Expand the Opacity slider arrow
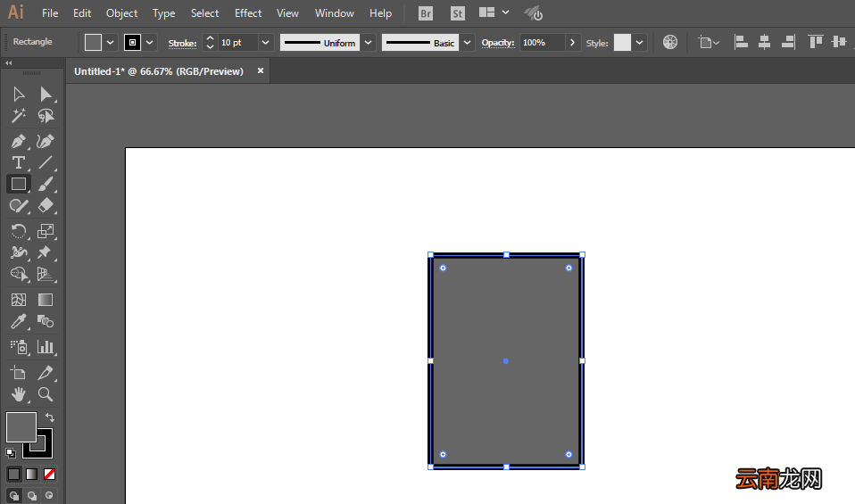 pyautogui.click(x=572, y=43)
